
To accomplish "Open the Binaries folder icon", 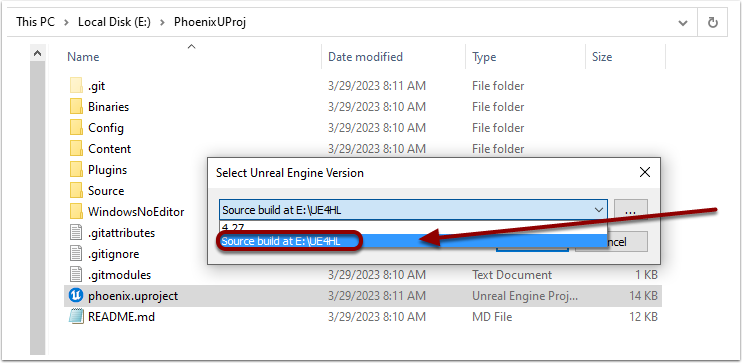I will [x=76, y=107].
